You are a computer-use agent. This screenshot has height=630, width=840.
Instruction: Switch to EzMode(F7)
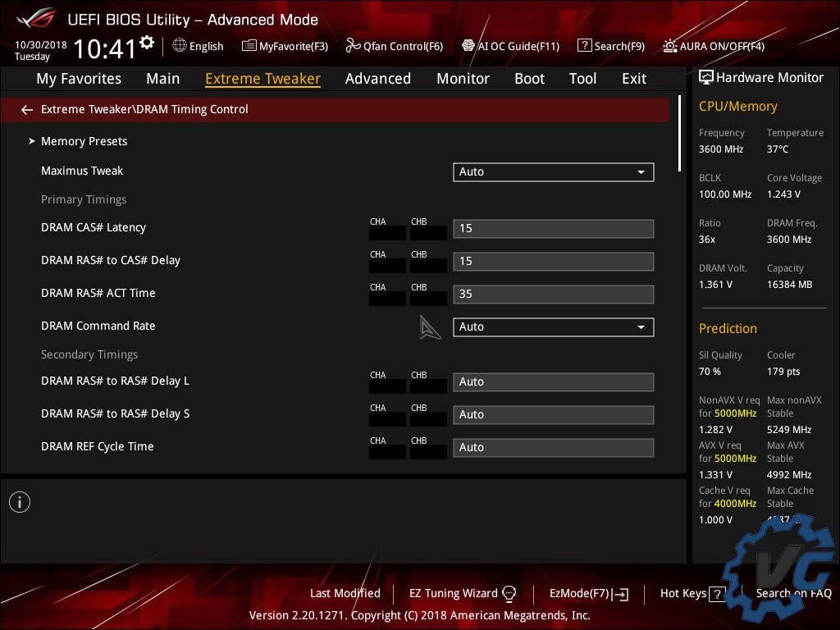588,593
